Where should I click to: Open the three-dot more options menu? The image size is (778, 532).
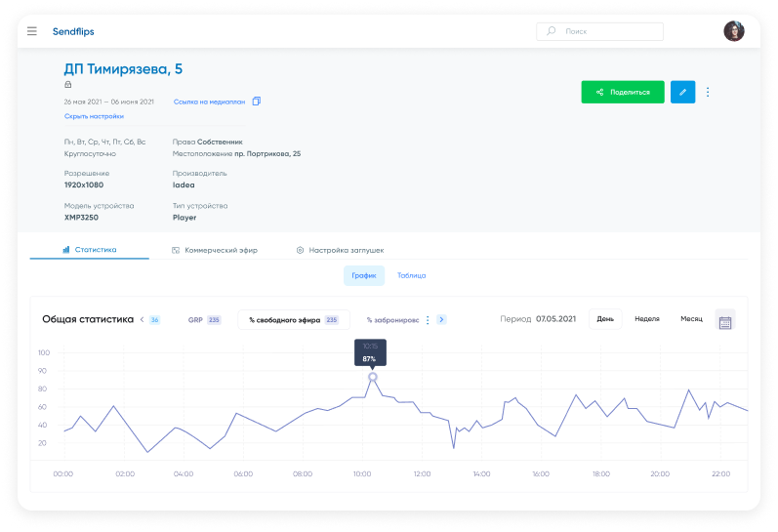click(x=708, y=92)
